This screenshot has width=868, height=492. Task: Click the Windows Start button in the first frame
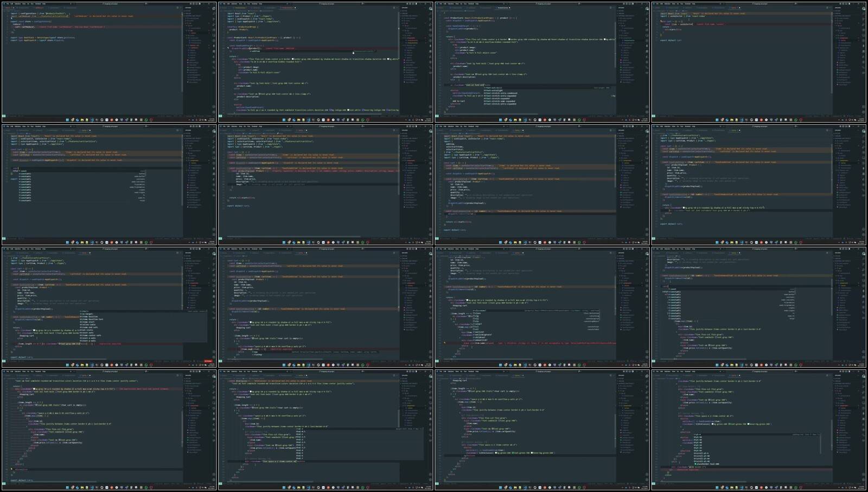point(67,120)
